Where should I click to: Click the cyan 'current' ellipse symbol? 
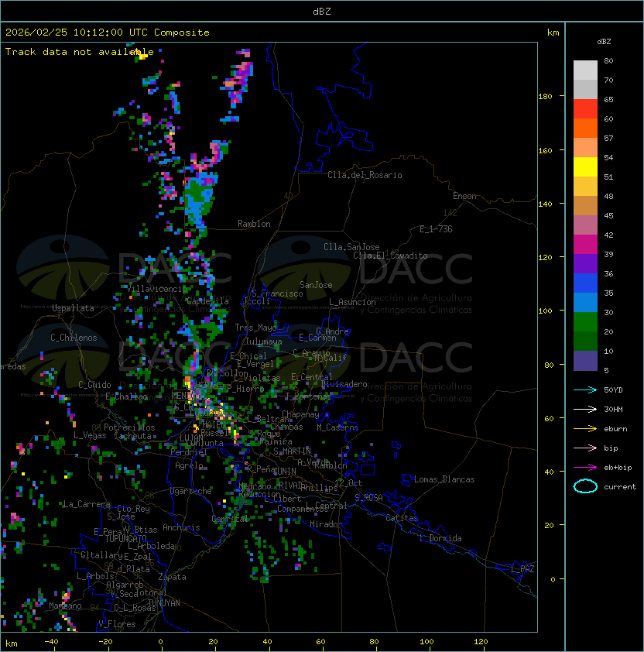click(585, 486)
